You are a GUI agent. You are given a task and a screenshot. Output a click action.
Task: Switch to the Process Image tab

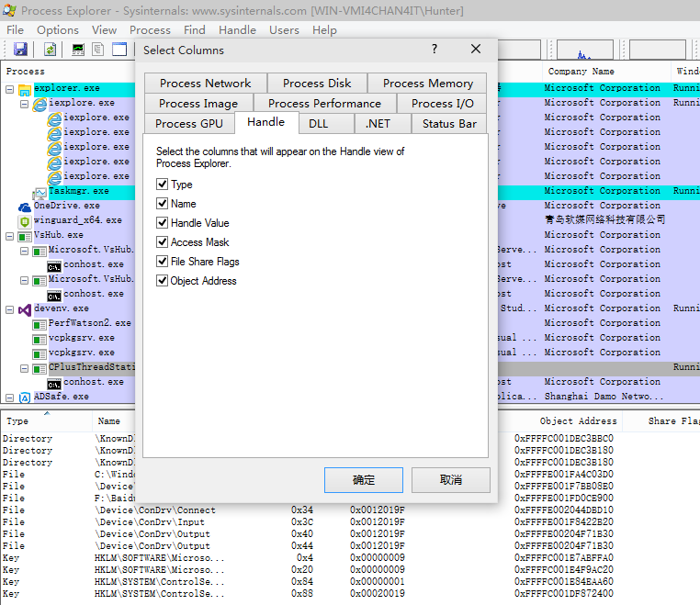[x=198, y=104]
